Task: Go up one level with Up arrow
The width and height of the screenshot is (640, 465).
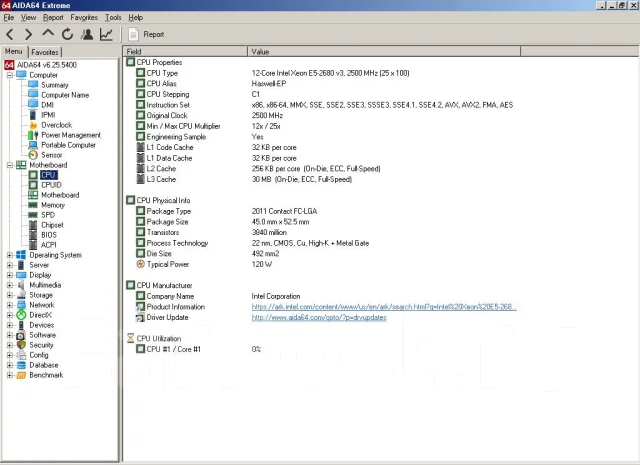Action: pos(48,33)
